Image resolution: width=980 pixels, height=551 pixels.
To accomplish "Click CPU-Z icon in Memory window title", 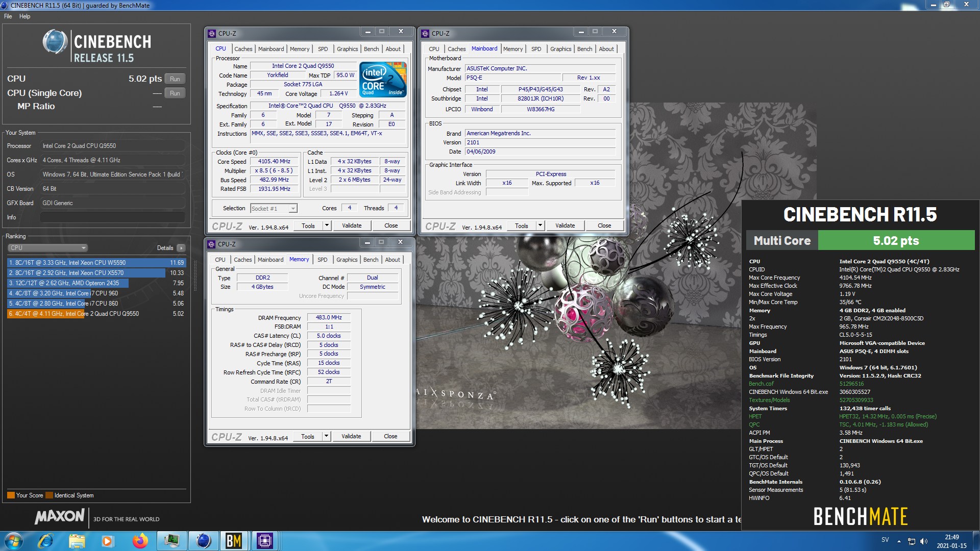I will point(211,244).
